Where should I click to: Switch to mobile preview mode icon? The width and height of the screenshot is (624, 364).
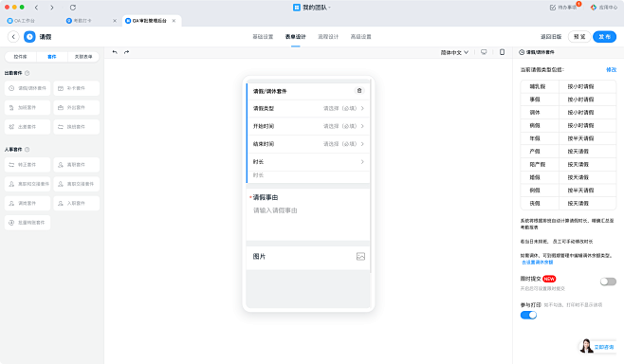click(502, 52)
